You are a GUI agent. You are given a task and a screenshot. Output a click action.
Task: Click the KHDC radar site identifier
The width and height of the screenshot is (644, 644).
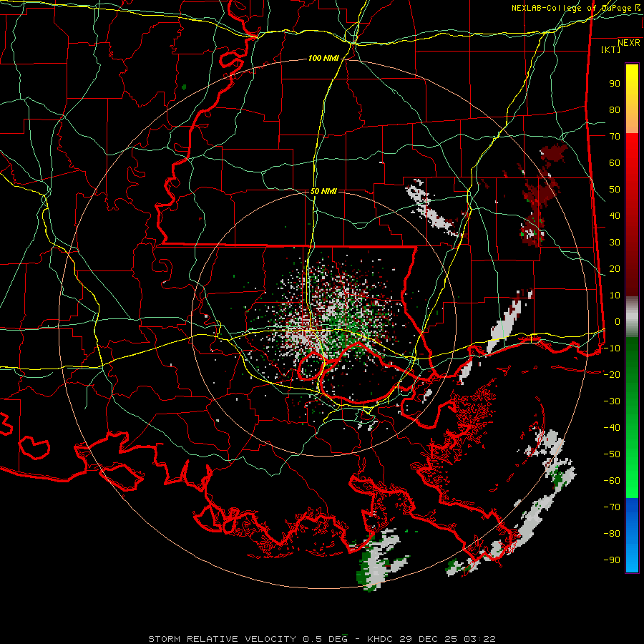coord(381,639)
